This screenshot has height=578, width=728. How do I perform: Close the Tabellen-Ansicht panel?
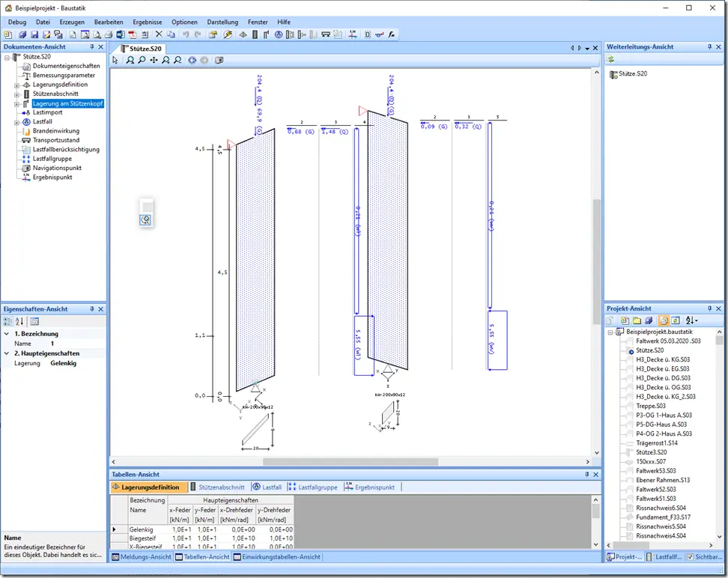(x=596, y=475)
